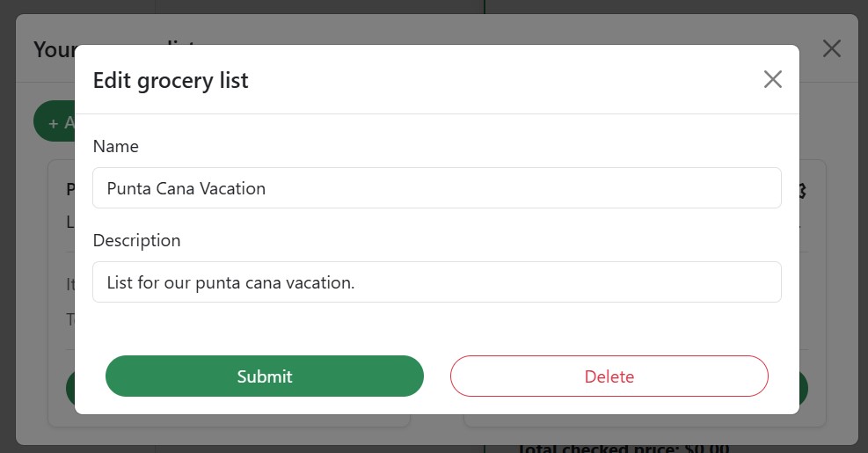868x453 pixels.
Task: Click the Name field label
Action: [116, 146]
